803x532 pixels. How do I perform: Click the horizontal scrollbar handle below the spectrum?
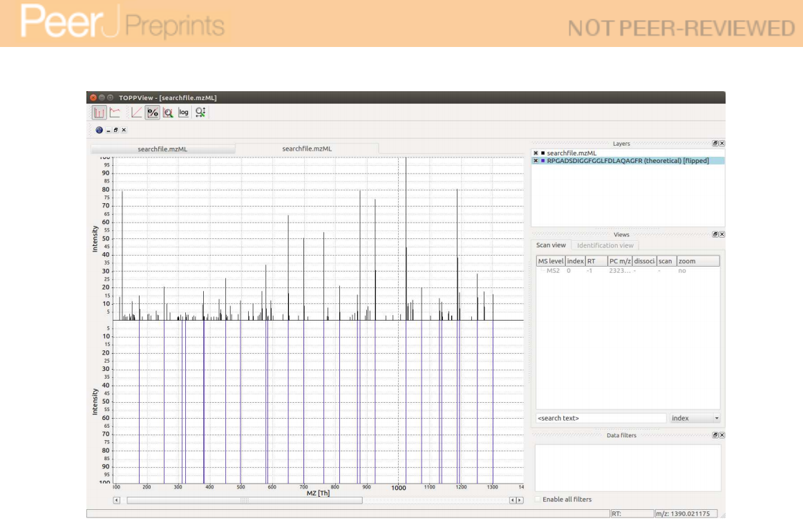pos(244,500)
